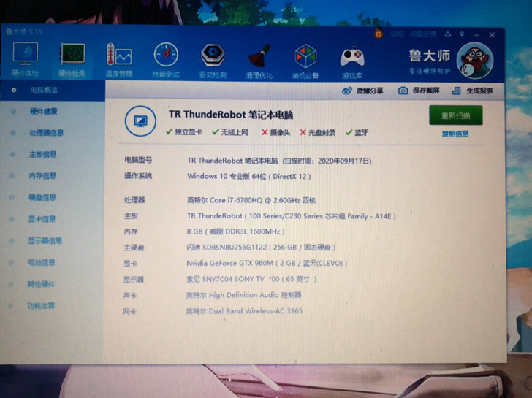
Task: Click '8 GB ( 威刚 DDR3L 1600MHz )' value
Action: 235,231
